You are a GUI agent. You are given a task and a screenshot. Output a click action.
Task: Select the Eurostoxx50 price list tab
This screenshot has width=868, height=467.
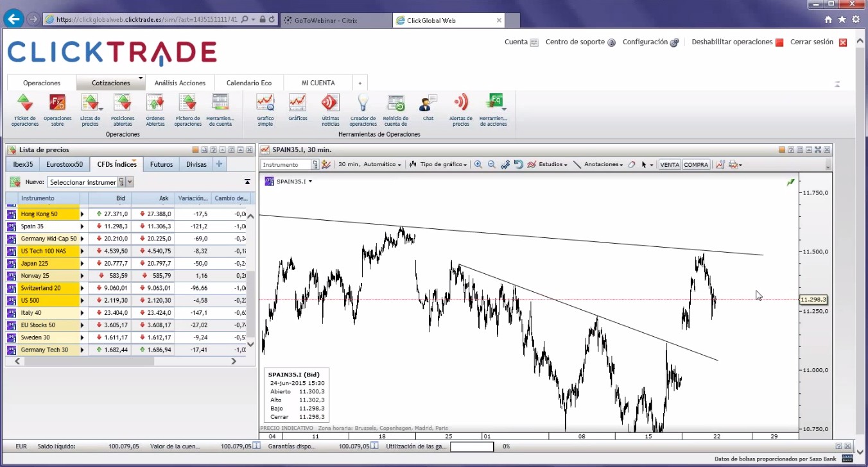[x=65, y=164]
